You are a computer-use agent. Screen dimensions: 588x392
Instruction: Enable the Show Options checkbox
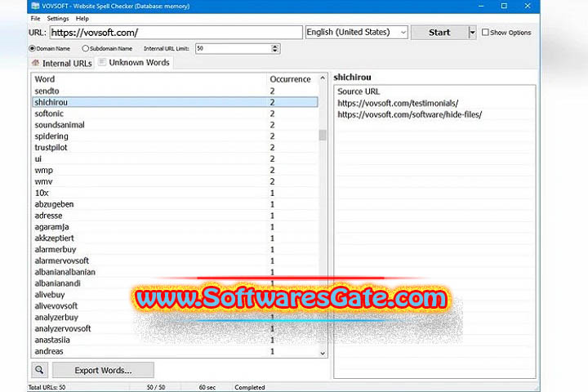click(x=485, y=33)
